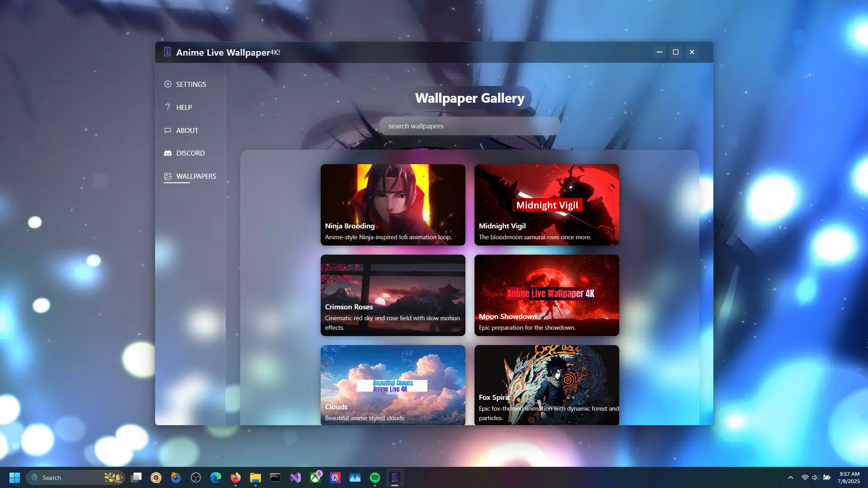Select the Midnight Vigil wallpaper card
This screenshot has height=488, width=868.
(546, 205)
